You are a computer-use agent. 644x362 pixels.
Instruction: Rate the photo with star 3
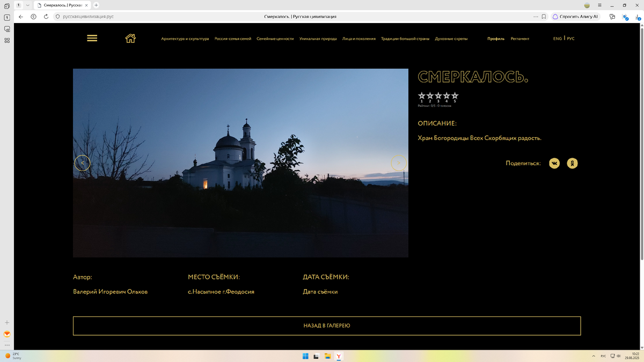[438, 97]
